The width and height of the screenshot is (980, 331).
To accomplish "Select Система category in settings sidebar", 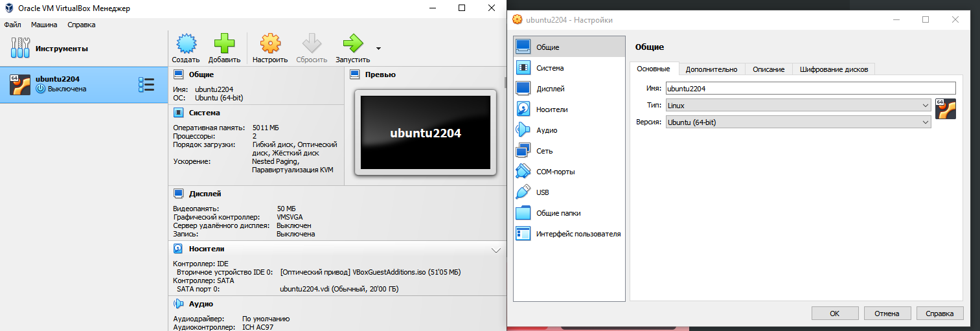I will coord(570,68).
